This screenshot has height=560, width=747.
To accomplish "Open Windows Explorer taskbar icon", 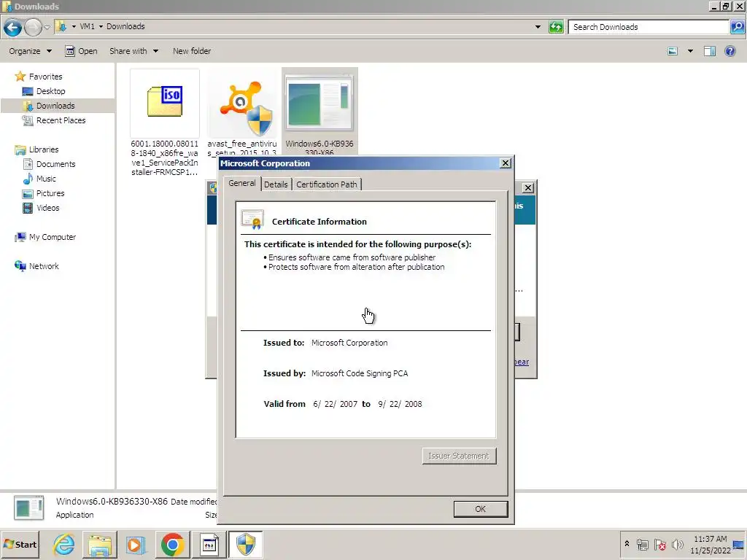I will pos(99,544).
